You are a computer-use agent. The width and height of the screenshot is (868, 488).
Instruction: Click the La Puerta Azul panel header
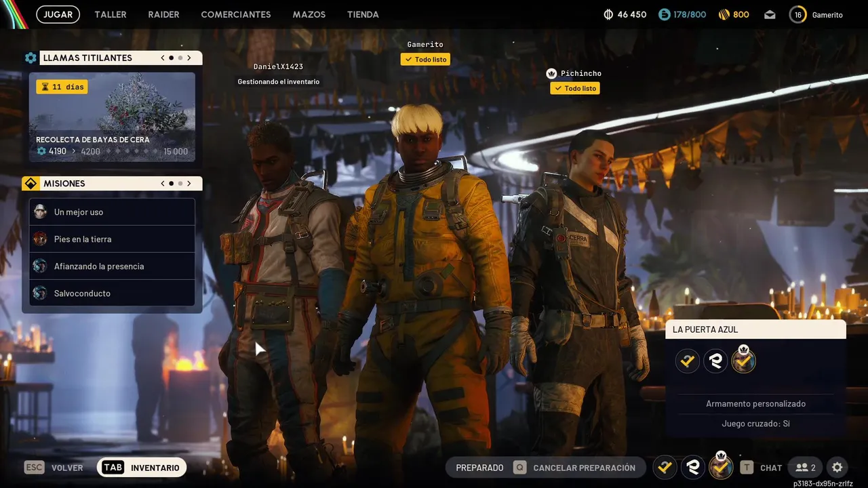tap(756, 329)
